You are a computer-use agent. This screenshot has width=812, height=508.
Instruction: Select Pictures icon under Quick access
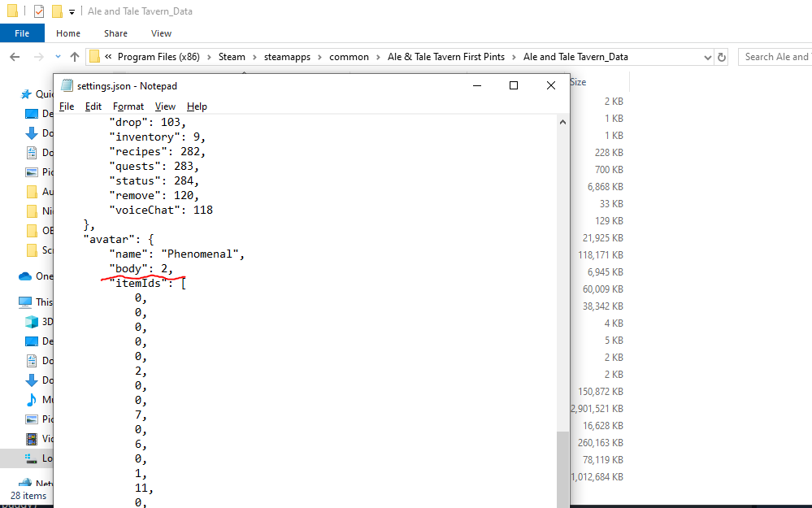(x=32, y=172)
